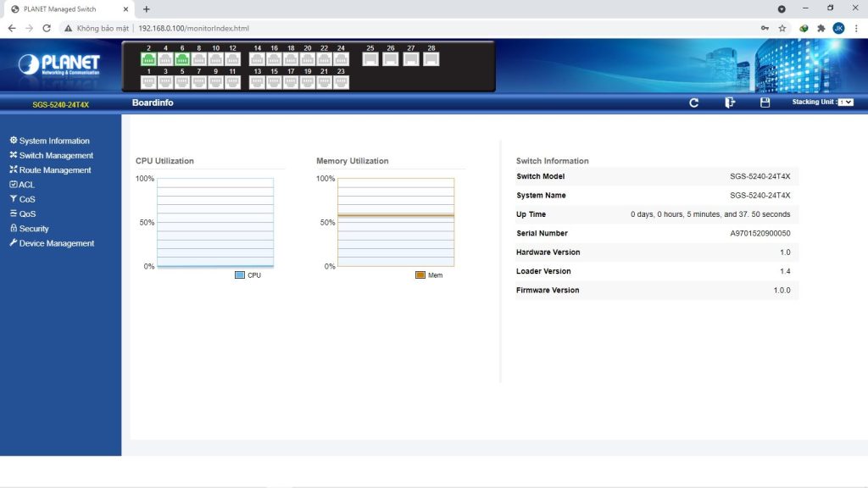Click port 3 icon on switch panel

point(165,82)
